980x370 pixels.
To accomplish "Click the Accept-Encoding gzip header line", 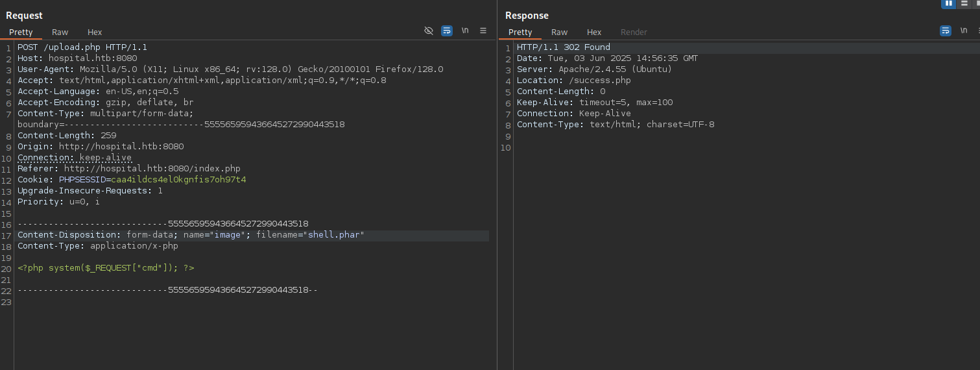I will (106, 103).
